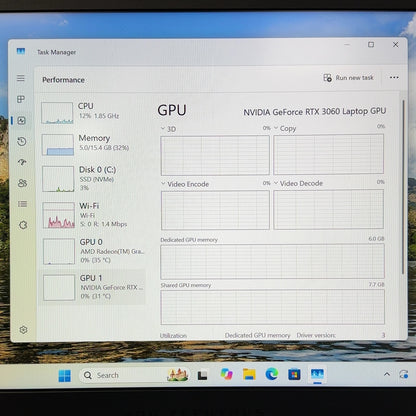Click the taskbar Search box
Viewport: 416px width, 416px height.
[133, 375]
